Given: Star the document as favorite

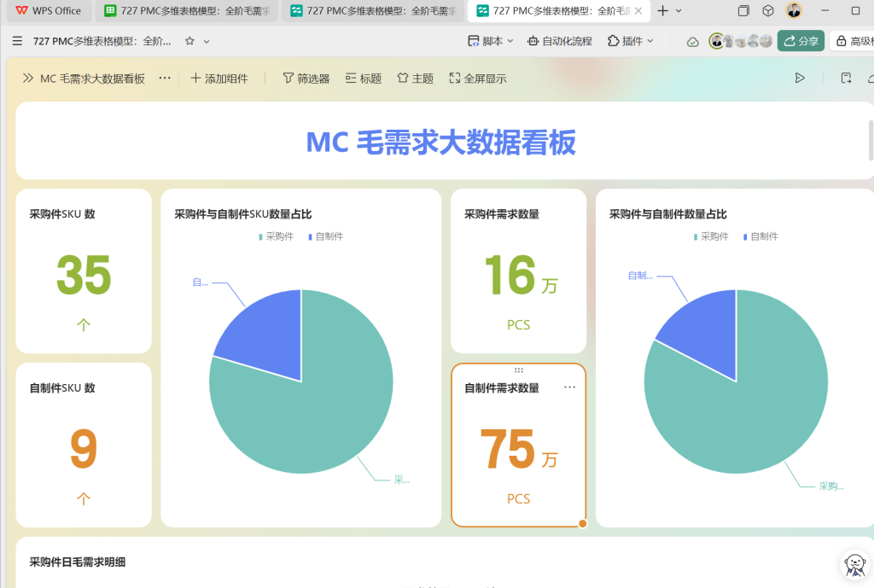Looking at the screenshot, I should pyautogui.click(x=189, y=41).
